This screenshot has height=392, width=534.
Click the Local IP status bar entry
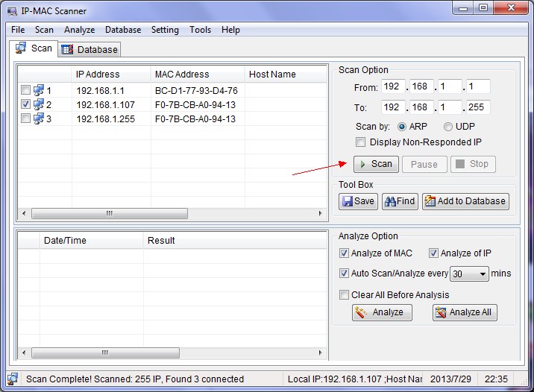pyautogui.click(x=354, y=379)
